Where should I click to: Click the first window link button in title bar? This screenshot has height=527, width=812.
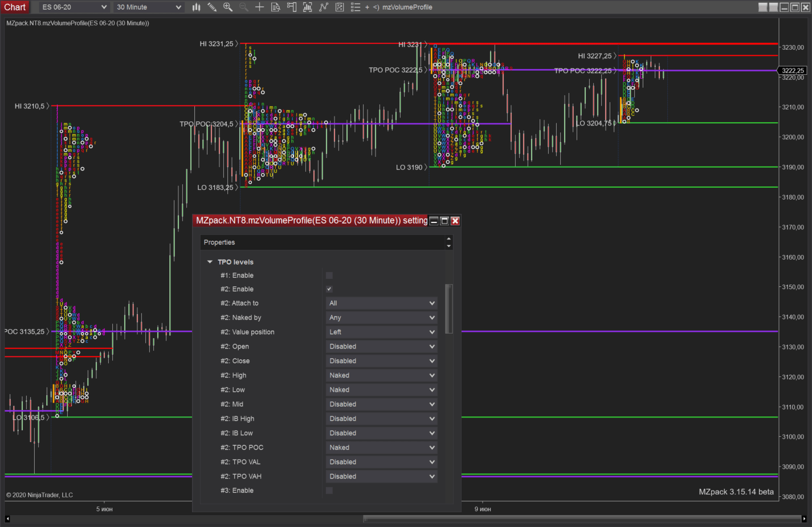[763, 7]
